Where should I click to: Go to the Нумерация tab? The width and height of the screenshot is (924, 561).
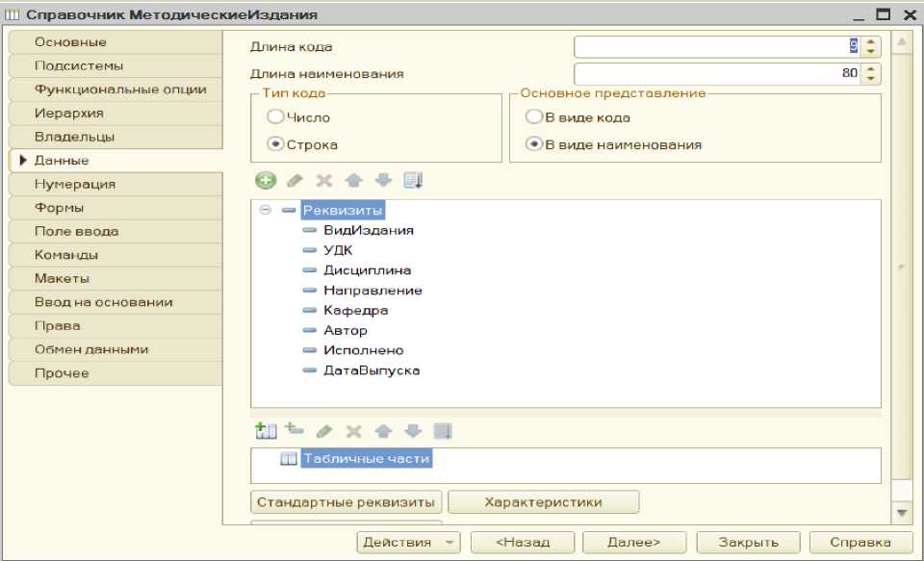tap(116, 184)
